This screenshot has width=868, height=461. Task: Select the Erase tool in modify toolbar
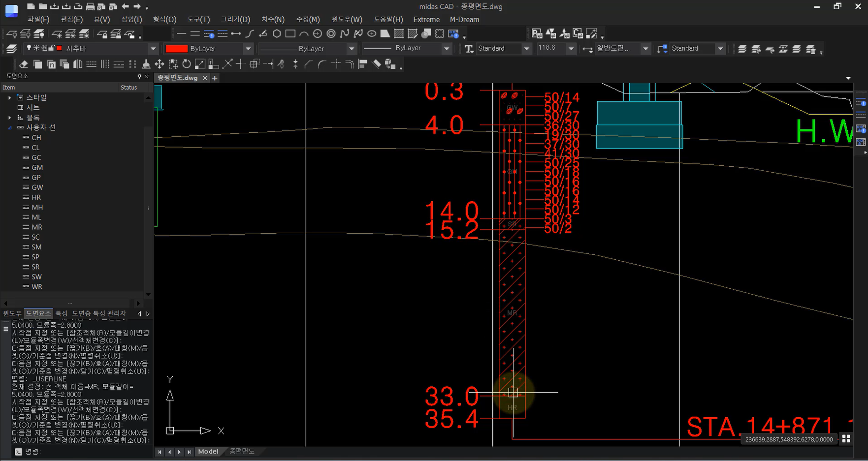coord(24,64)
